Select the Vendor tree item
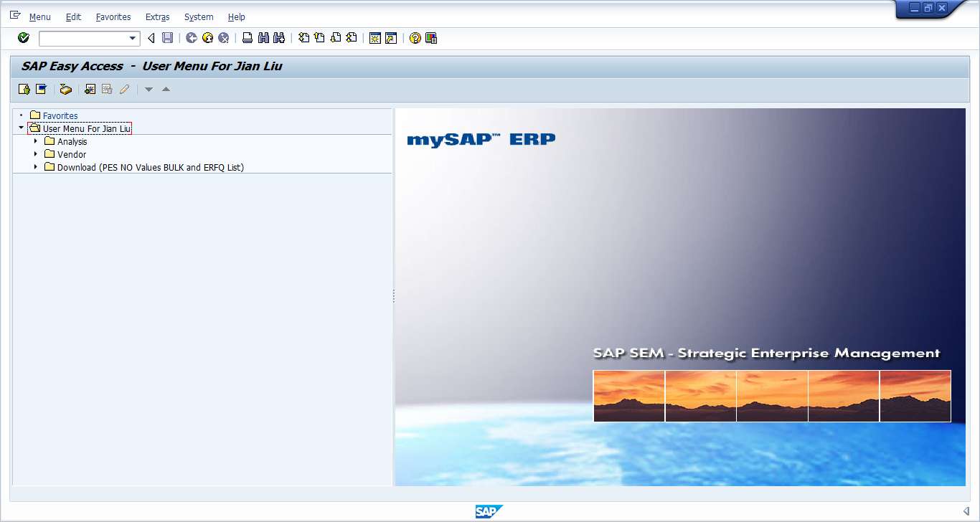The height and width of the screenshot is (522, 980). point(72,154)
